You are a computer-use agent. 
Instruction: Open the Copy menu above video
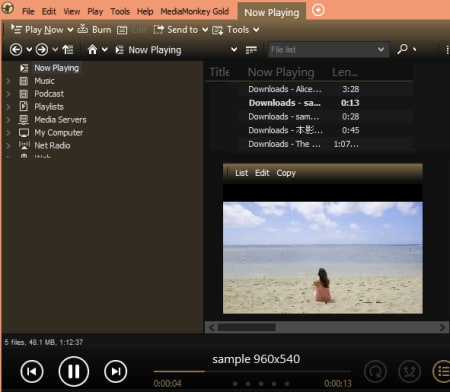(286, 173)
